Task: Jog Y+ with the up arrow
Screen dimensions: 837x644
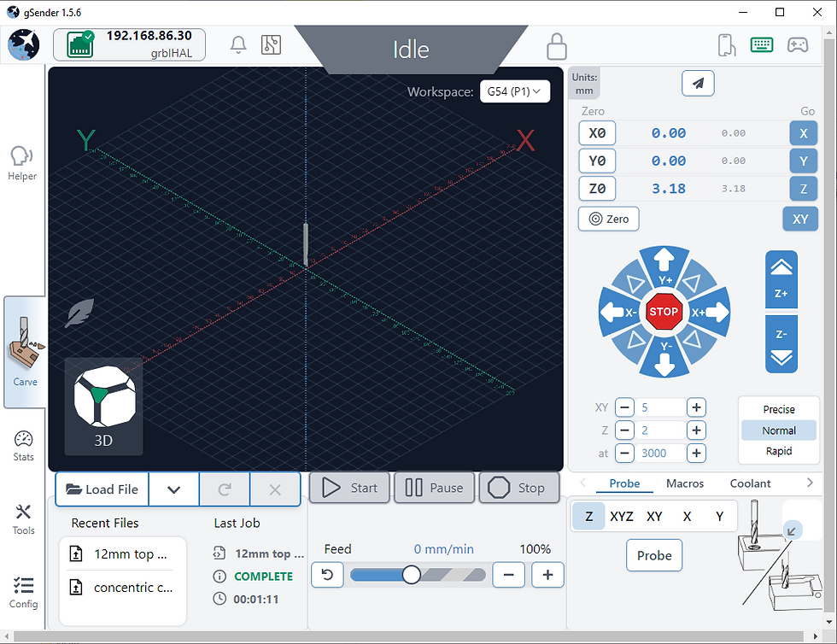Action: (664, 266)
